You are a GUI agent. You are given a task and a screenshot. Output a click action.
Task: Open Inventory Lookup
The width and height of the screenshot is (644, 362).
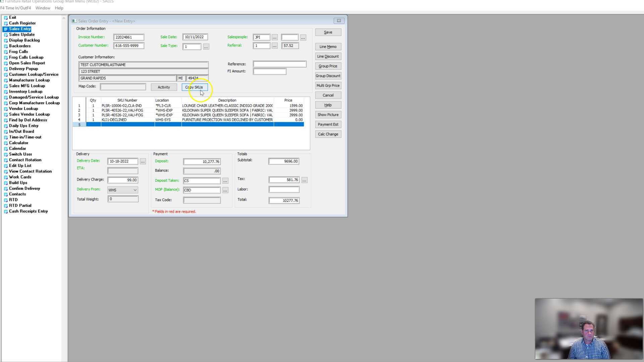point(25,91)
